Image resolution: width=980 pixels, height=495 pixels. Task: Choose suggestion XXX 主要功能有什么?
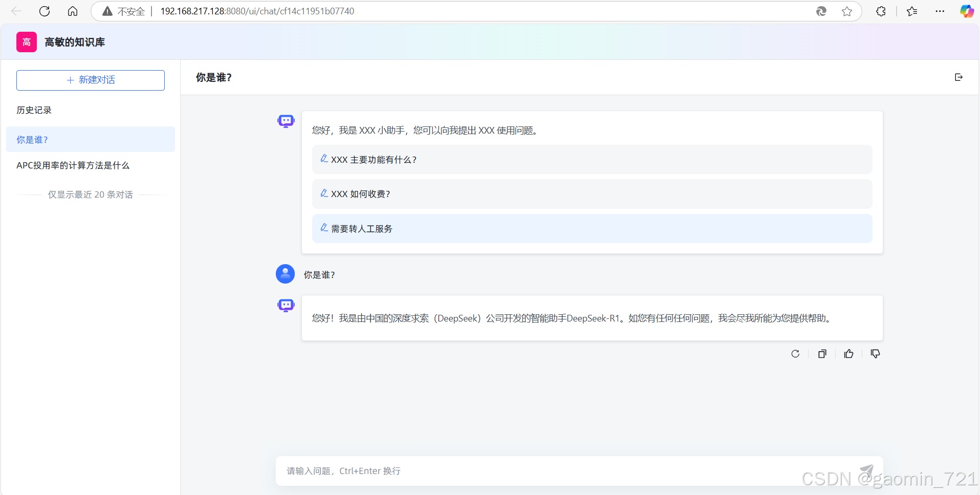click(x=592, y=160)
